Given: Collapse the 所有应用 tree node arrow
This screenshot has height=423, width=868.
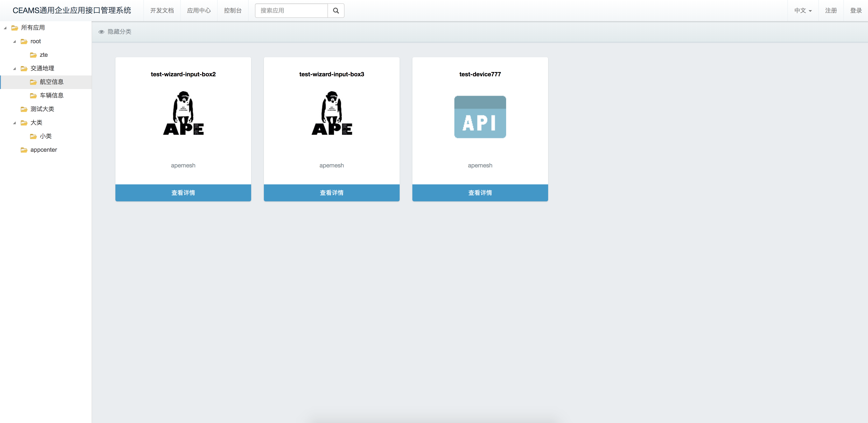Looking at the screenshot, I should (x=5, y=28).
